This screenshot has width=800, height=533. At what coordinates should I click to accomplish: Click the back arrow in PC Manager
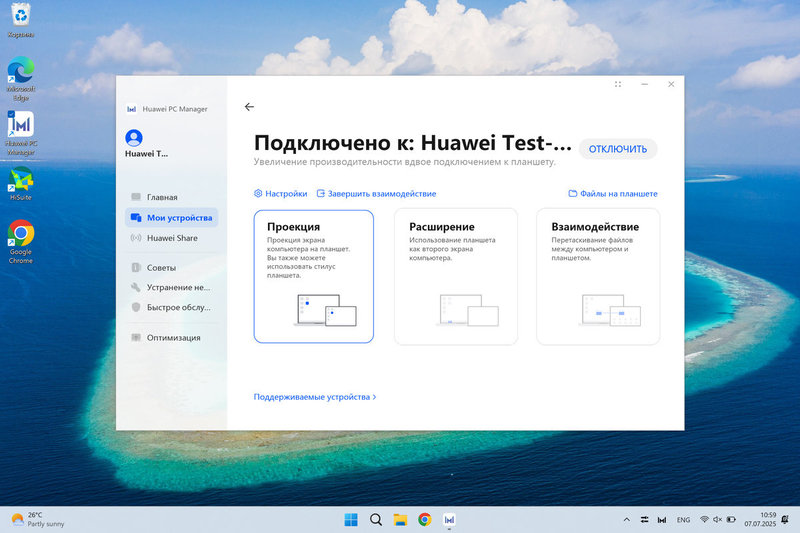(x=249, y=107)
